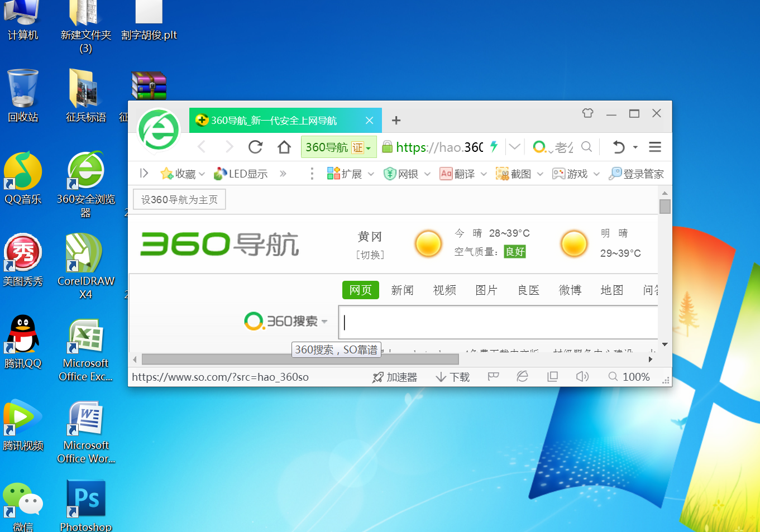Open address bar history dropdown arrow
The width and height of the screenshot is (760, 532).
coord(515,147)
